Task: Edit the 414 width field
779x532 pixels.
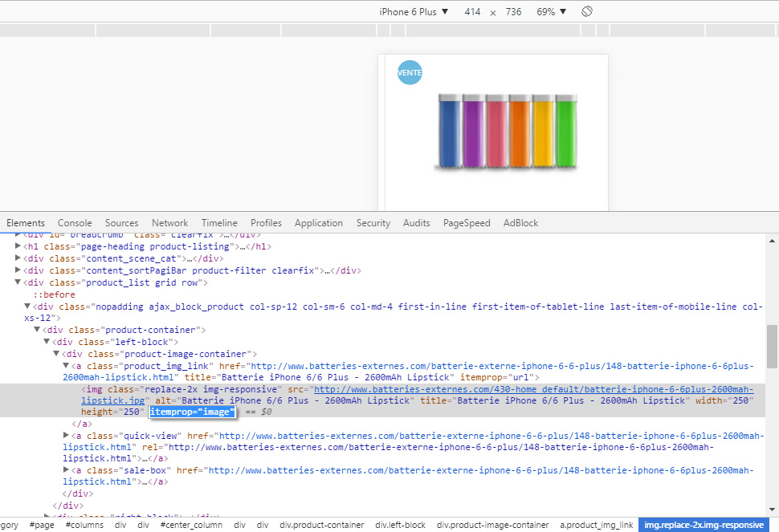Action: 472,12
